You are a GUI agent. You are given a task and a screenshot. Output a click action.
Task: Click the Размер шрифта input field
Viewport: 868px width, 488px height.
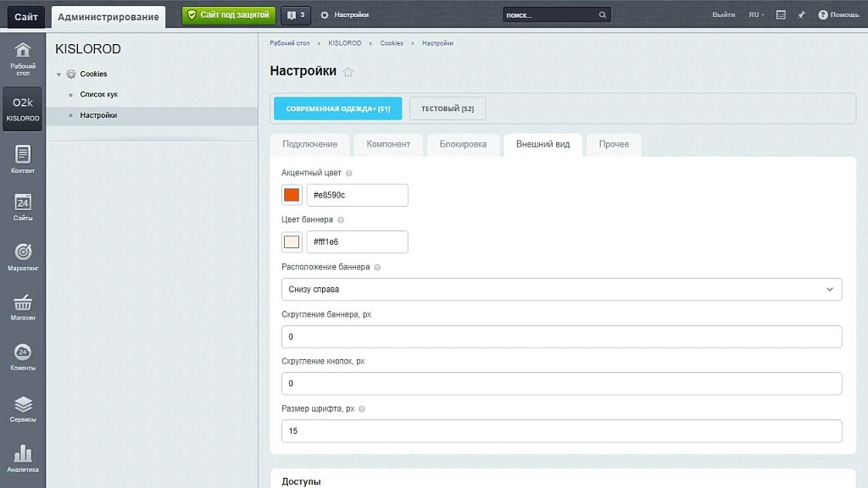click(x=561, y=431)
